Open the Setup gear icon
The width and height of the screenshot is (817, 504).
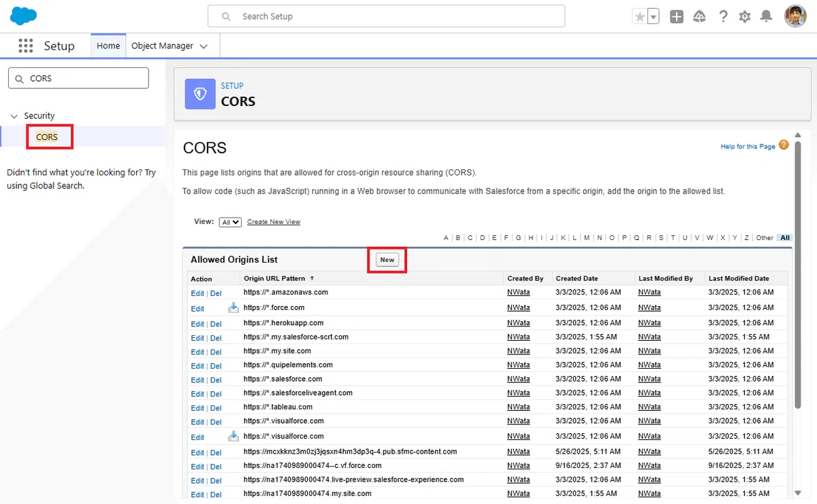click(745, 17)
